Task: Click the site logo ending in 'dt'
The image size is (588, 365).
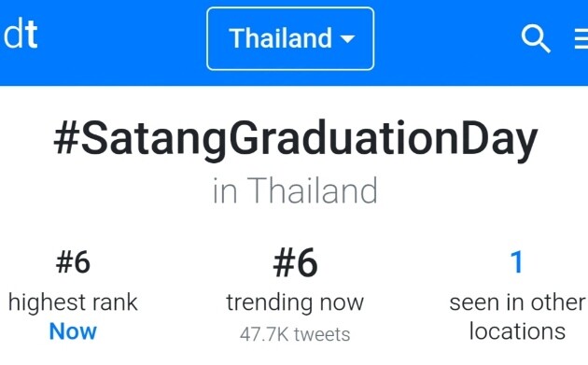Action: 21,35
